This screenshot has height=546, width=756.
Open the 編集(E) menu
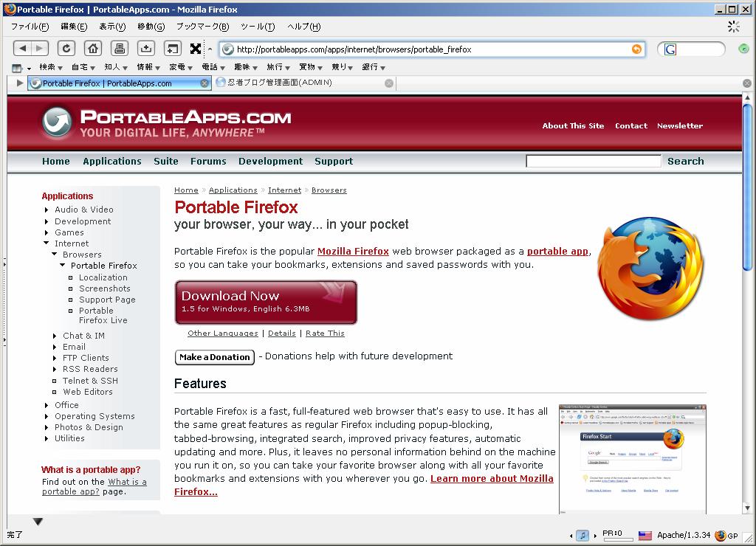click(x=74, y=27)
